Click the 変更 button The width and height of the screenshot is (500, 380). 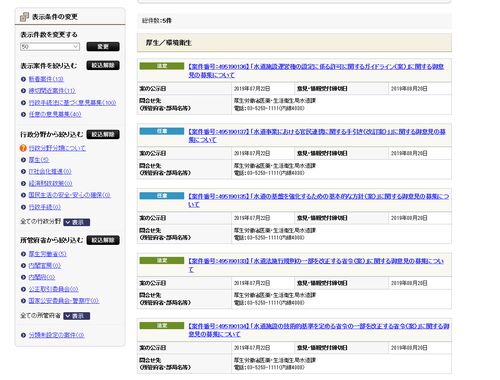pyautogui.click(x=103, y=47)
